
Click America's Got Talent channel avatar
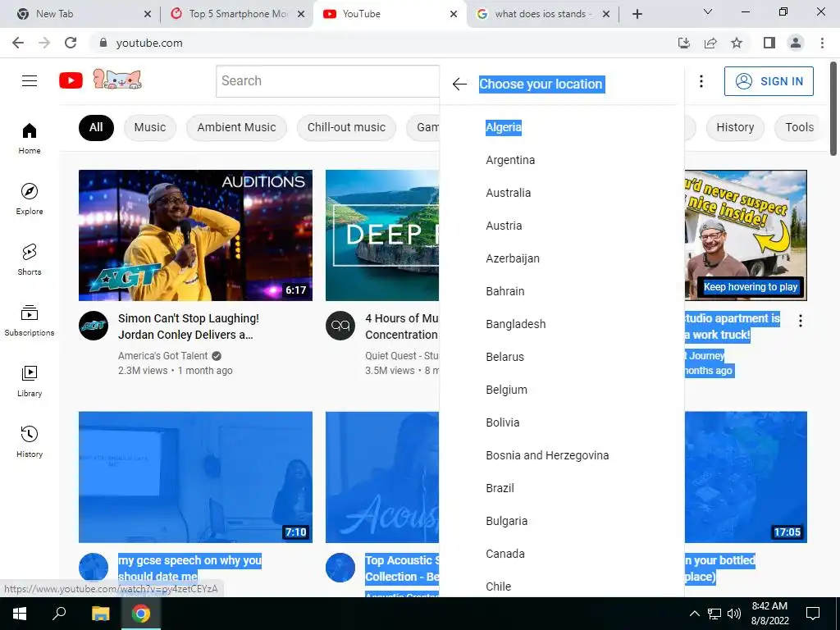tap(94, 326)
